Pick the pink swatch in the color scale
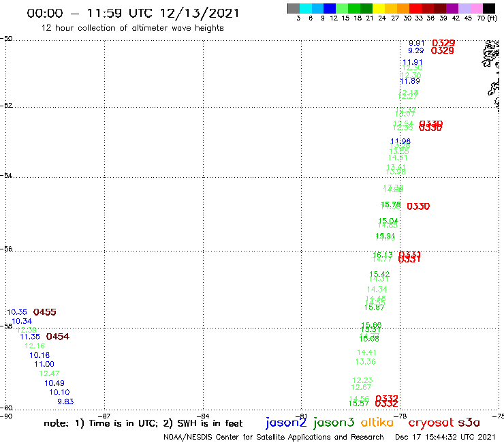Image resolution: width=504 pixels, height=443 pixels. (476, 8)
